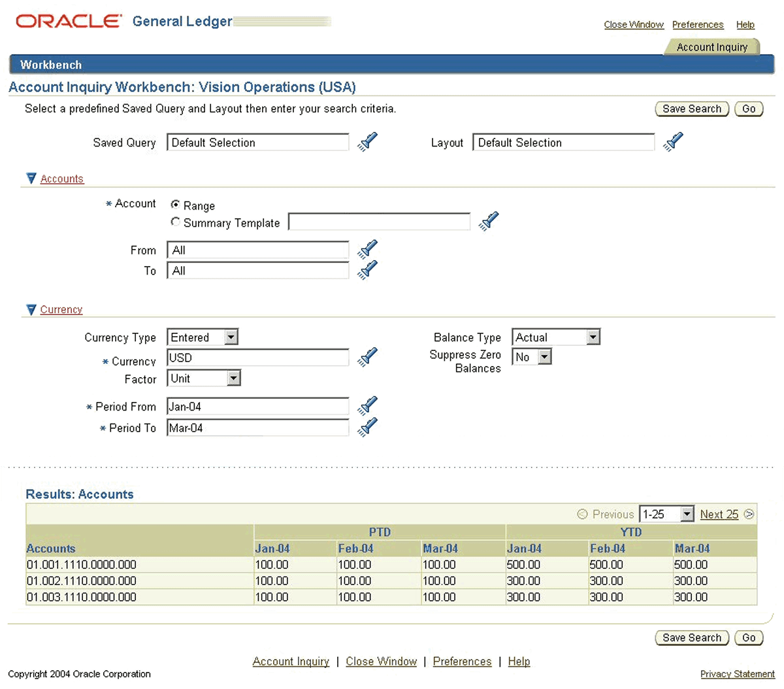Open the Layout flashlight search
The width and height of the screenshot is (784, 689).
tap(673, 141)
